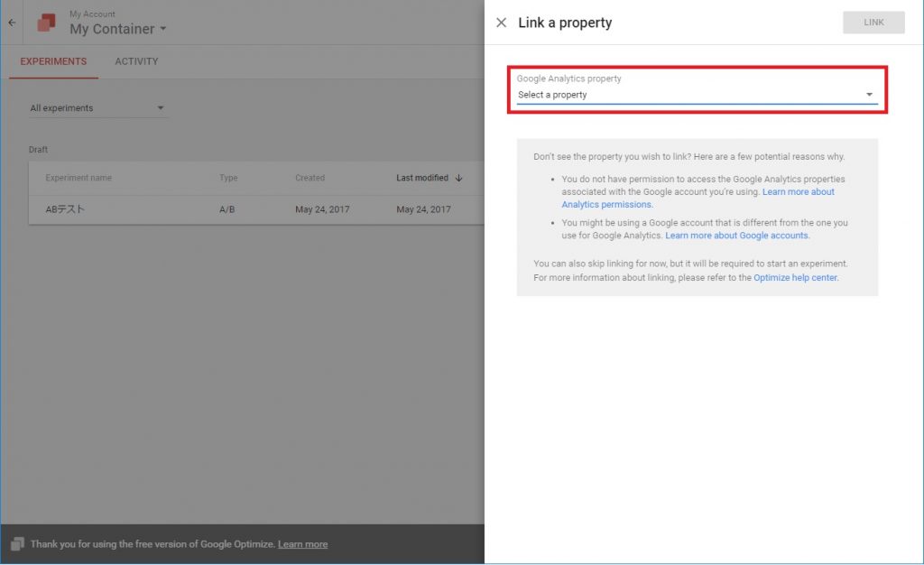Click Learn more in the footer banner
The height and width of the screenshot is (565, 924).
303,544
